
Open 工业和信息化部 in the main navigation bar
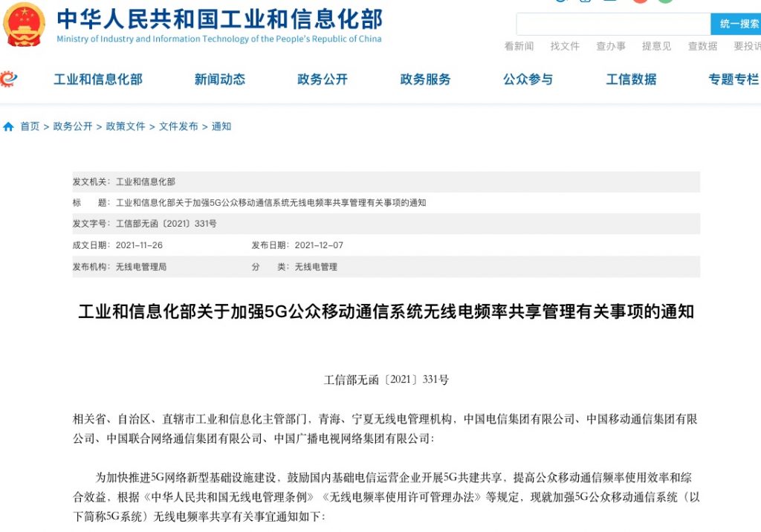98,79
